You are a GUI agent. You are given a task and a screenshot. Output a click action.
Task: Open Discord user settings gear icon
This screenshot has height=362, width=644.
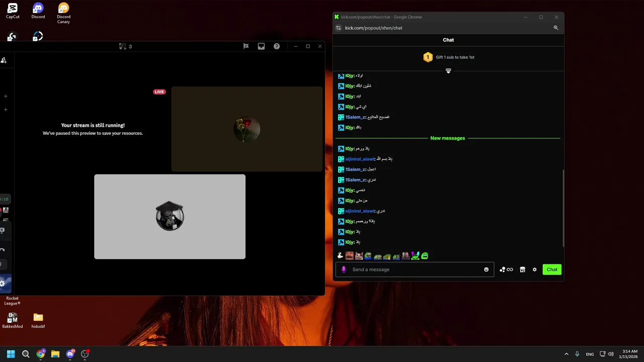(x=3, y=284)
